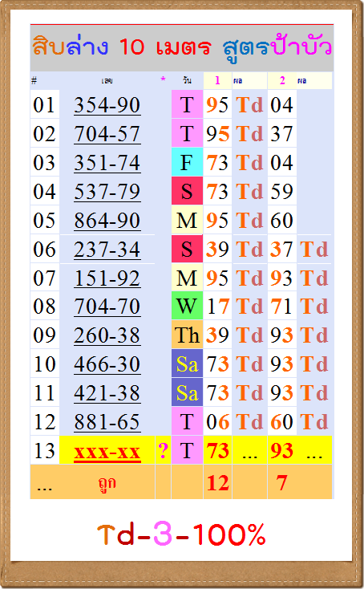Select the blue Sa cell in row 10

click(187, 364)
